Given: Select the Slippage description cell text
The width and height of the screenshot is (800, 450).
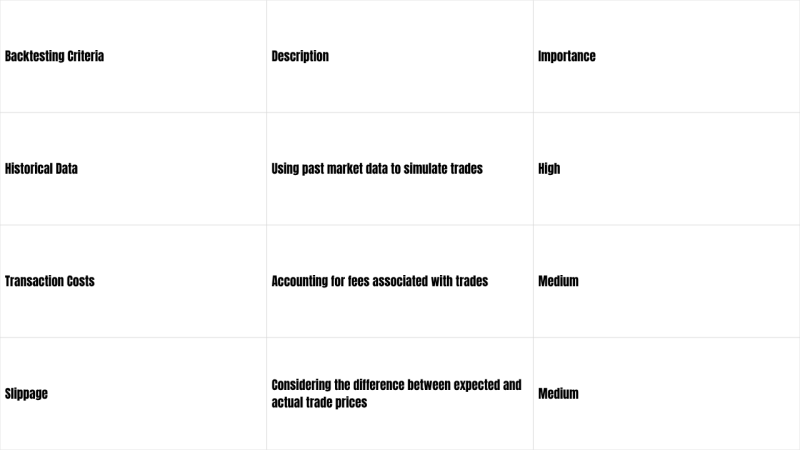Looking at the screenshot, I should coord(396,394).
